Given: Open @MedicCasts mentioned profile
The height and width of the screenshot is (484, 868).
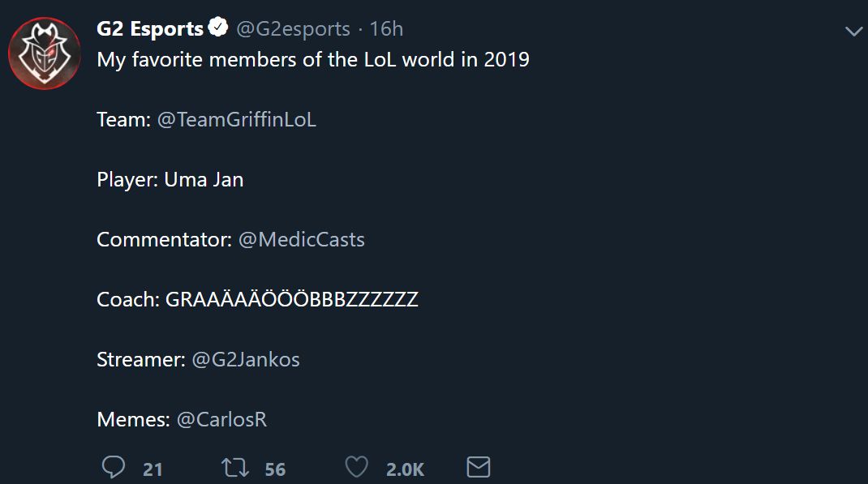Looking at the screenshot, I should 301,240.
